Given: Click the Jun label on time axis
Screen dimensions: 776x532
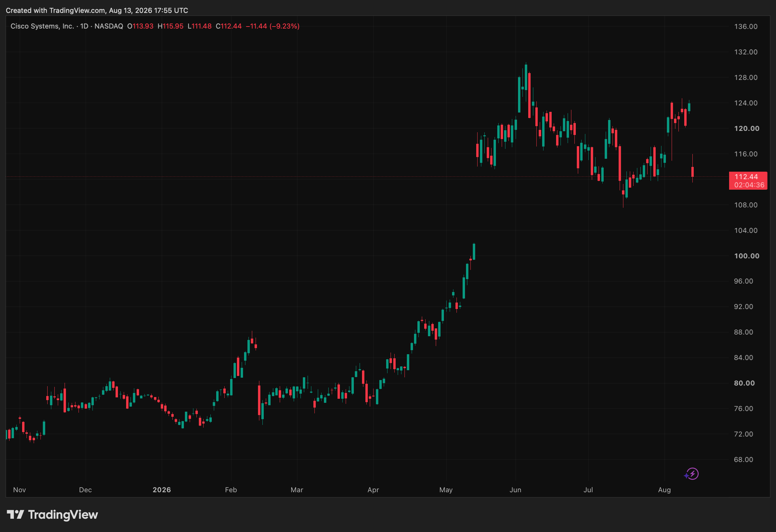Looking at the screenshot, I should click(515, 490).
